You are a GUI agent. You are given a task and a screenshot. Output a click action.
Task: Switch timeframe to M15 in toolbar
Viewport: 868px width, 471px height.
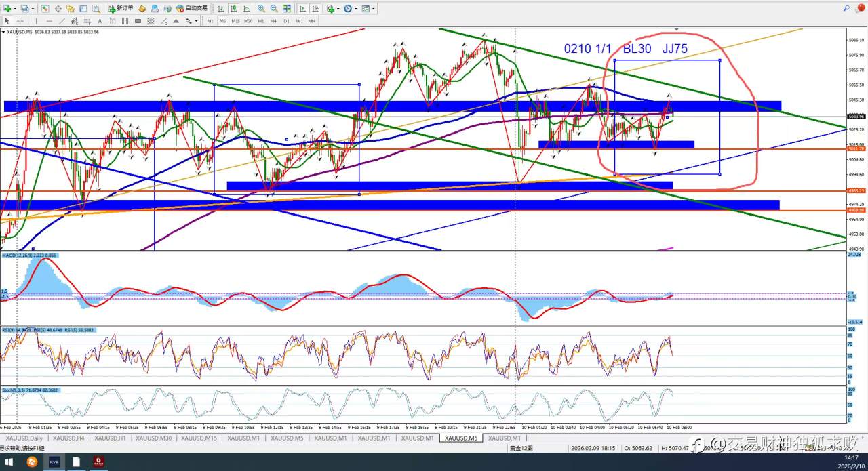(x=235, y=21)
